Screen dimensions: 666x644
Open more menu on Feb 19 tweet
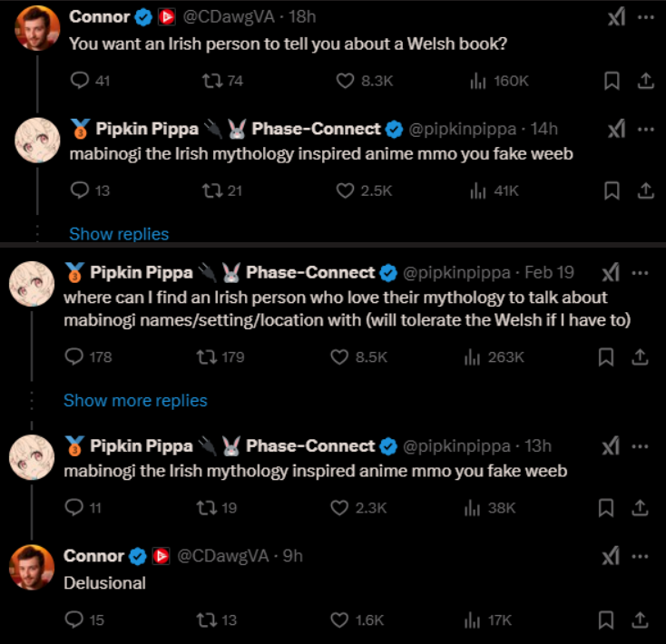(641, 272)
